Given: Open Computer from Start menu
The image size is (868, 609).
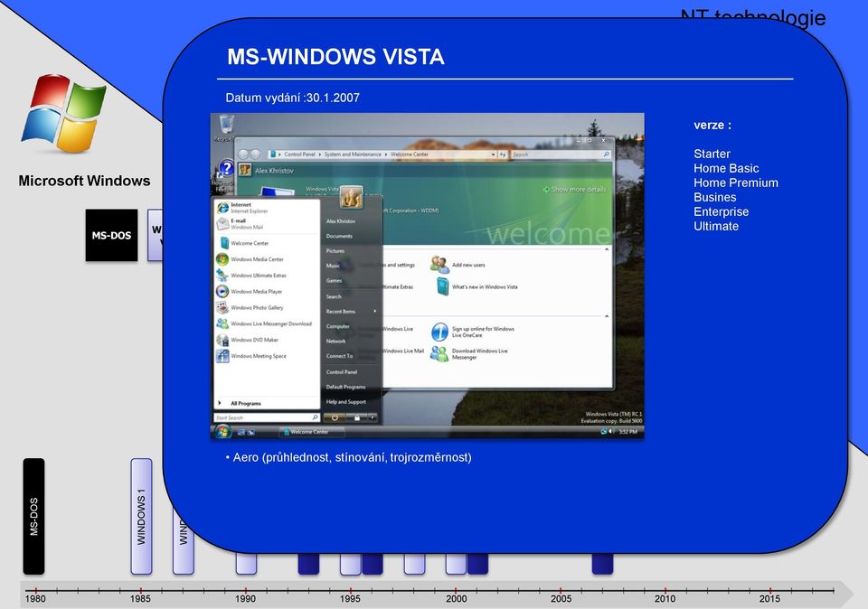Looking at the screenshot, I should (x=337, y=326).
